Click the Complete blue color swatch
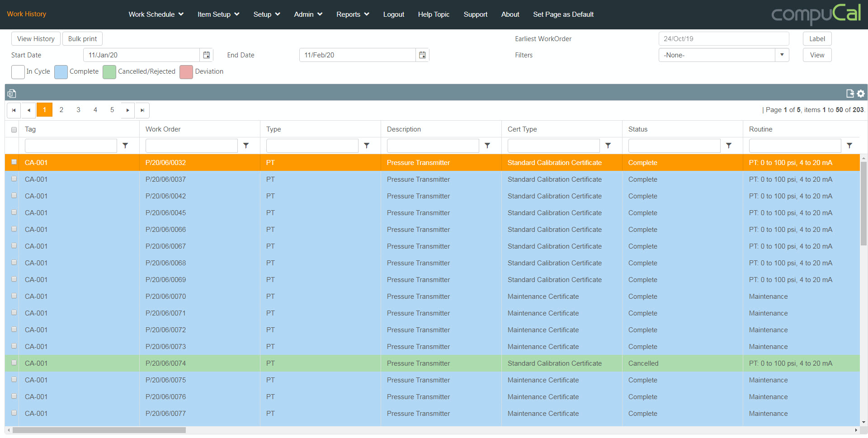The width and height of the screenshot is (868, 438). coord(61,72)
